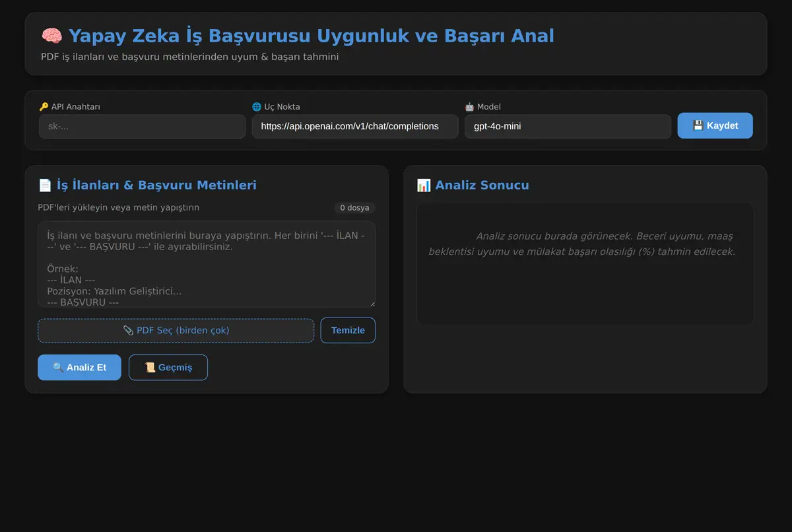The width and height of the screenshot is (792, 532).
Task: Click the job posting text area
Action: [x=207, y=264]
